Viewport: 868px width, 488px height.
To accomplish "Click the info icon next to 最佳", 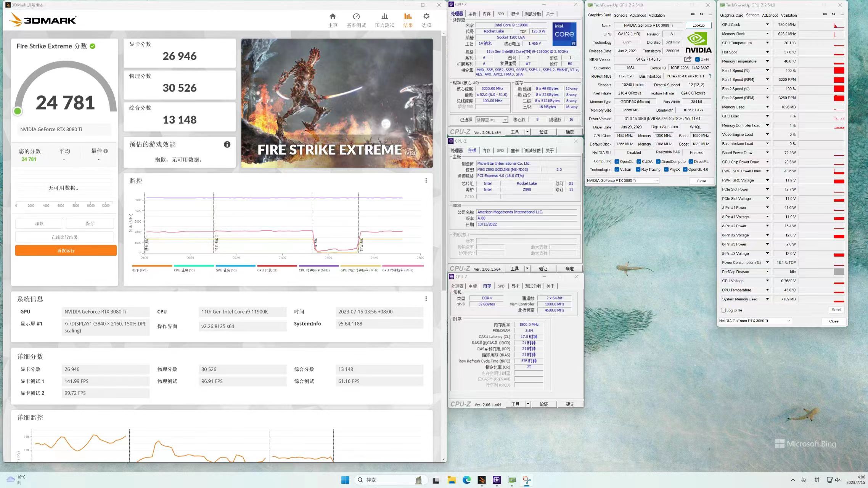I will pyautogui.click(x=106, y=151).
